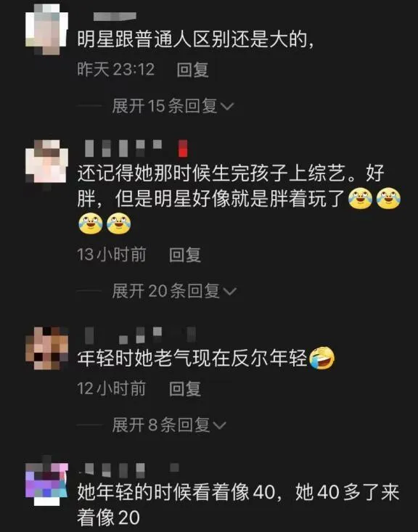418x532 pixels.
Task: Open the first commenter's pixelated avatar
Action: [x=47, y=29]
